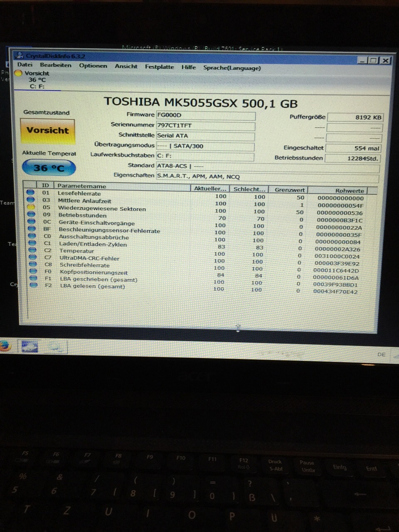Image resolution: width=399 pixels, height=532 pixels.
Task: Click the Seriennummer field
Action: point(206,126)
